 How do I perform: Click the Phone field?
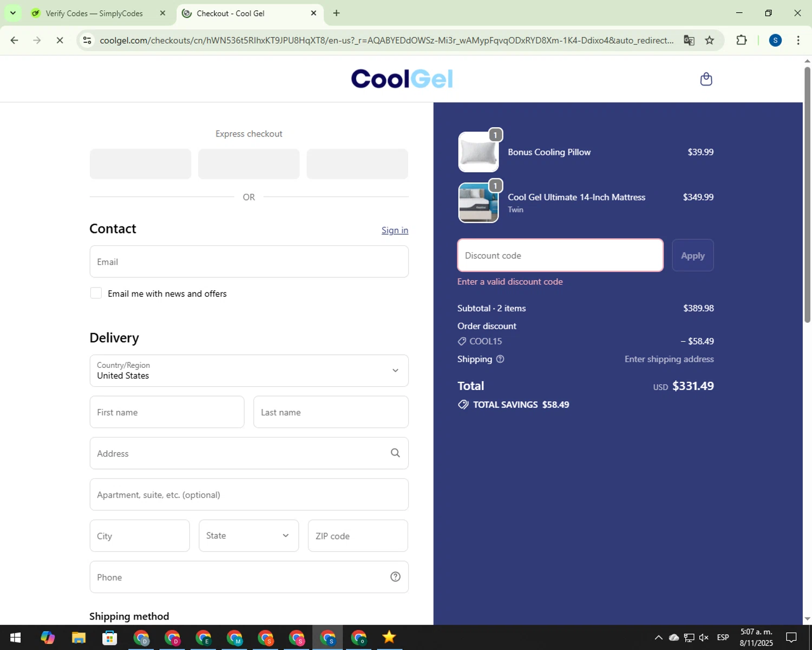[249, 577]
